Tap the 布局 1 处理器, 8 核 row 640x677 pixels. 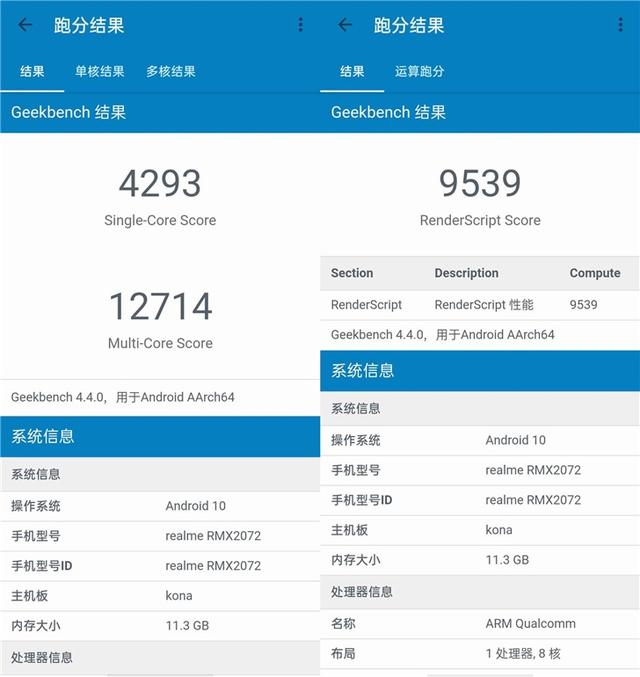[x=480, y=654]
